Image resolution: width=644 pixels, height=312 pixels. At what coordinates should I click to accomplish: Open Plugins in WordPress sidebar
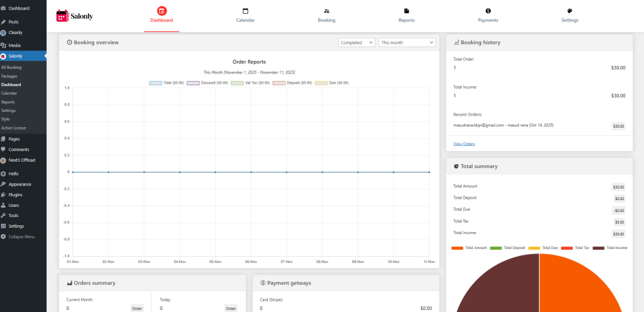(x=15, y=195)
